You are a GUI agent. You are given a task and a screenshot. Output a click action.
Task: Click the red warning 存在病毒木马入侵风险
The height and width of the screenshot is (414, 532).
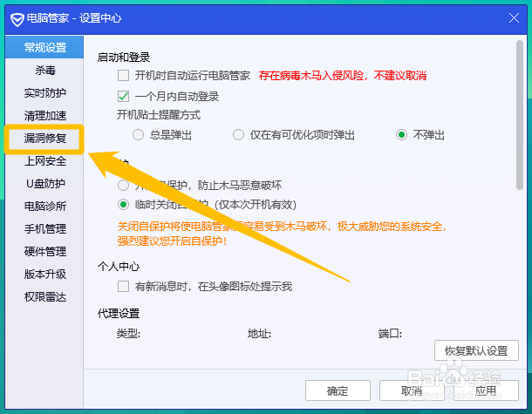[343, 75]
